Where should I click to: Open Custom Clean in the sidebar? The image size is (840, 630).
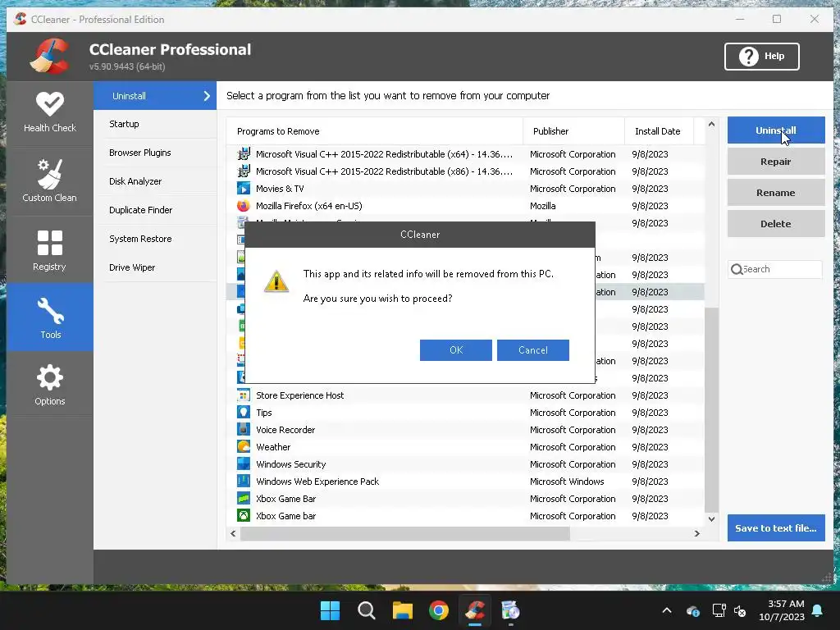(50, 180)
